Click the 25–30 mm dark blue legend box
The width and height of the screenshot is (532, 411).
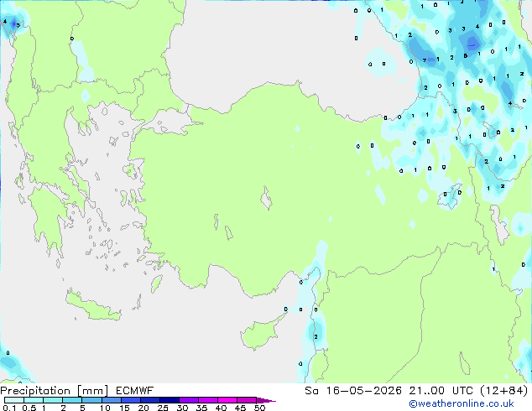tap(169, 400)
